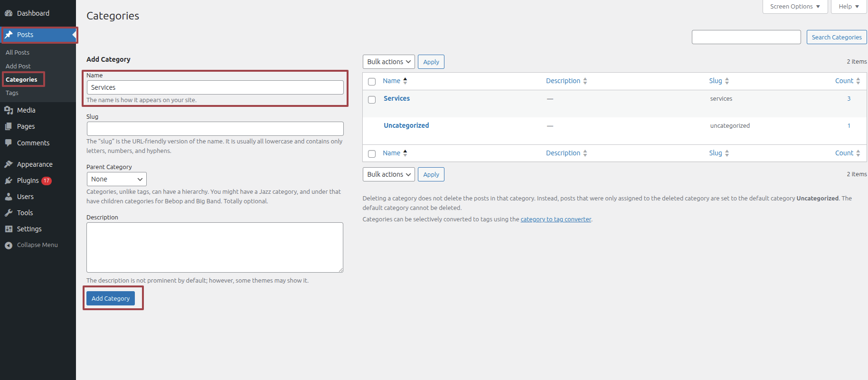
Task: Click the Appearance paintbrush icon
Action: point(9,164)
